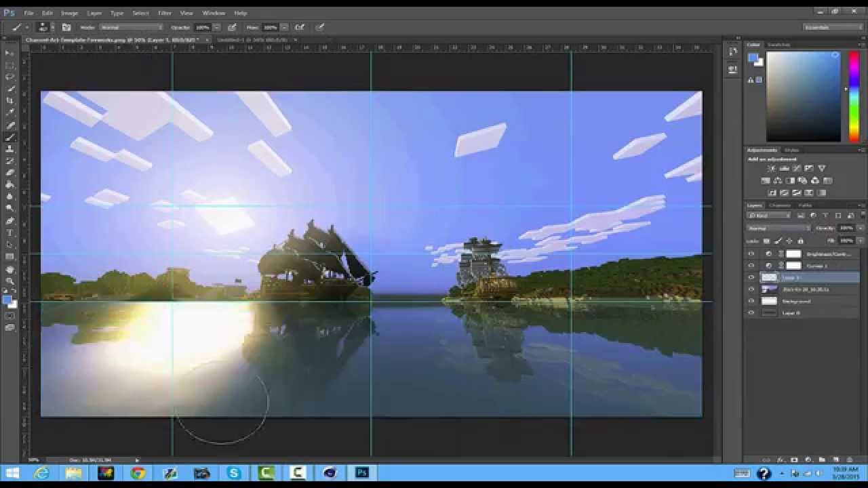The width and height of the screenshot is (868, 488).
Task: Select the Curves 1 layer mask thumbnail
Action: 793,266
